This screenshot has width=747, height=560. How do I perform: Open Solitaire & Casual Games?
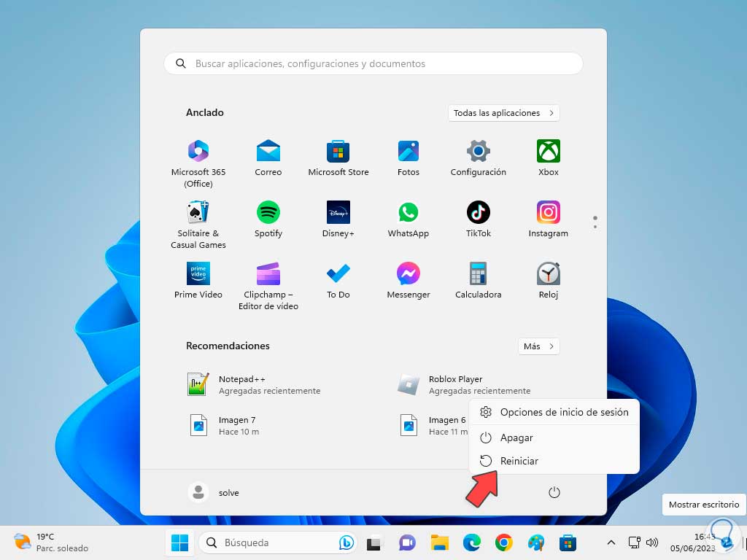pyautogui.click(x=198, y=225)
